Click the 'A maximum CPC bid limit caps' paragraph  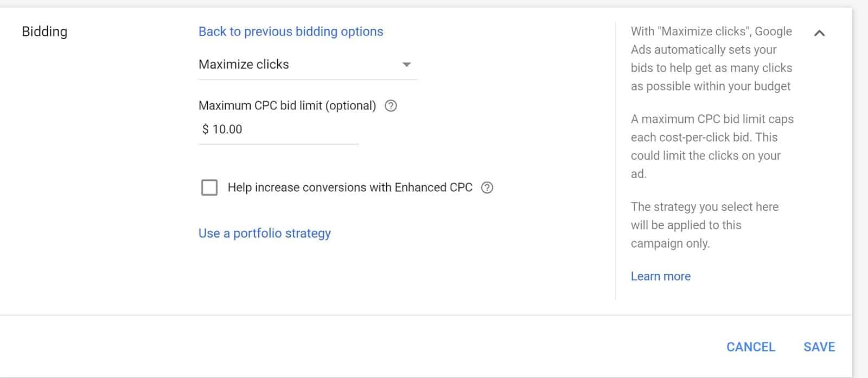click(712, 147)
